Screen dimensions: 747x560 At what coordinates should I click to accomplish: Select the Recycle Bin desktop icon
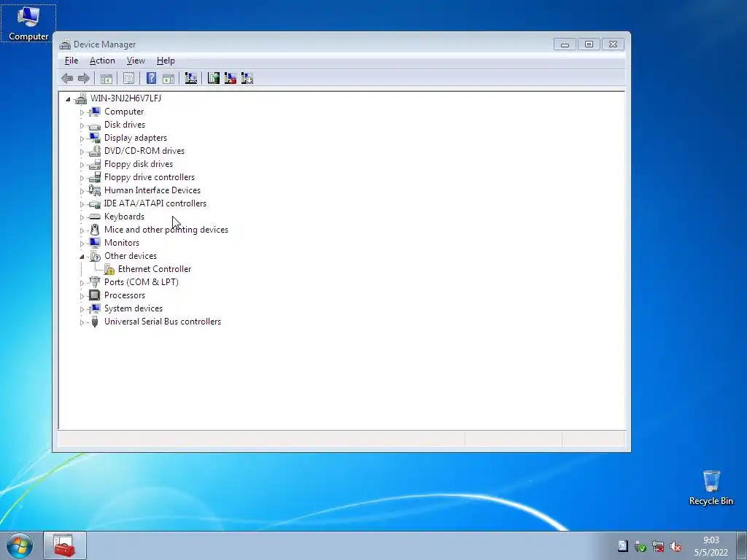[711, 488]
